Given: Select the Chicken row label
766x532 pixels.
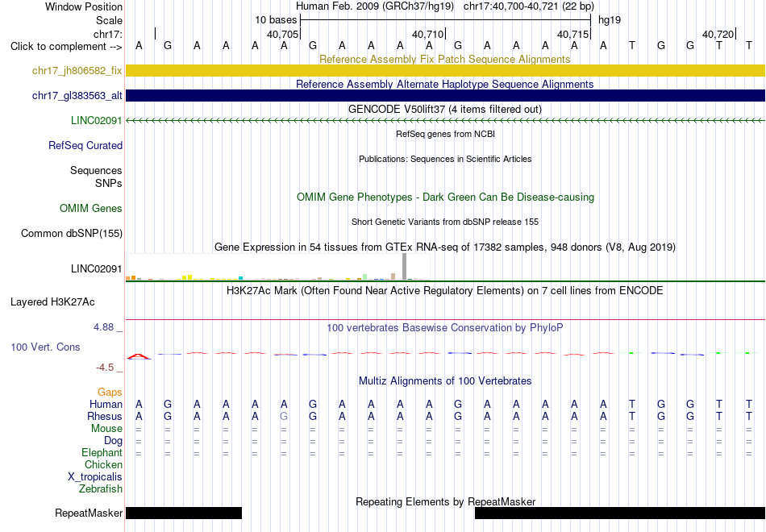Looking at the screenshot, I should coord(103,464).
